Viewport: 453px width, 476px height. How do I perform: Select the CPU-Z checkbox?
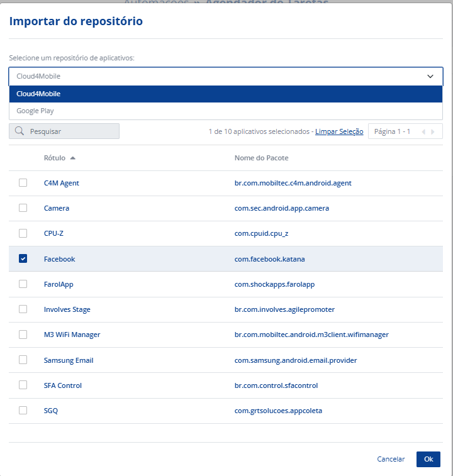click(23, 233)
